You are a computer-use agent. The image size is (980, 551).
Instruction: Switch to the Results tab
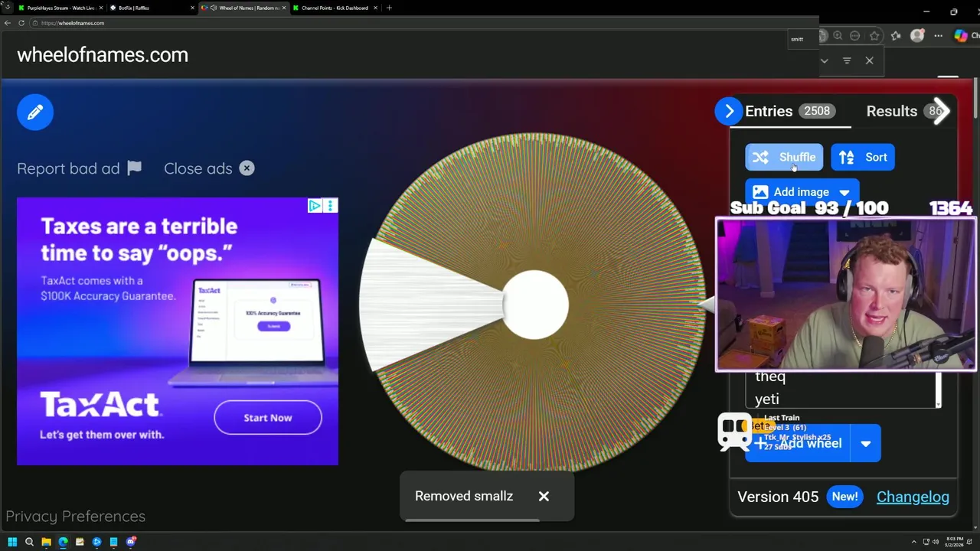[x=891, y=111]
